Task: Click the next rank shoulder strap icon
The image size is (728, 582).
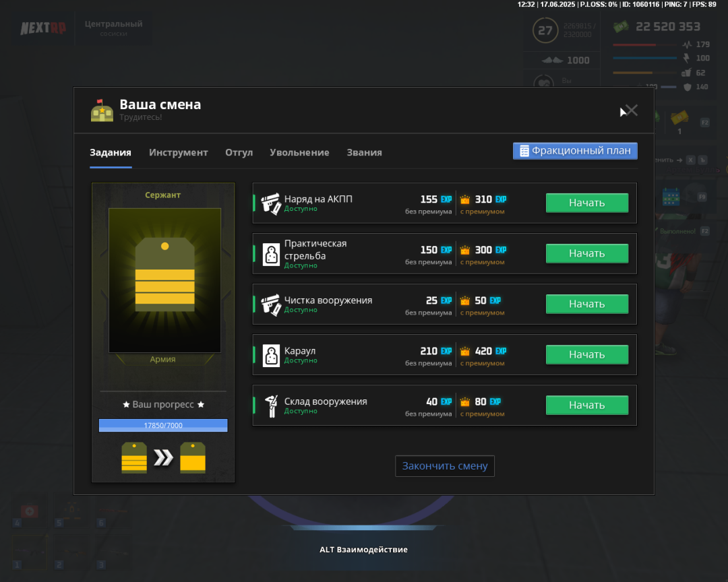Action: click(193, 458)
